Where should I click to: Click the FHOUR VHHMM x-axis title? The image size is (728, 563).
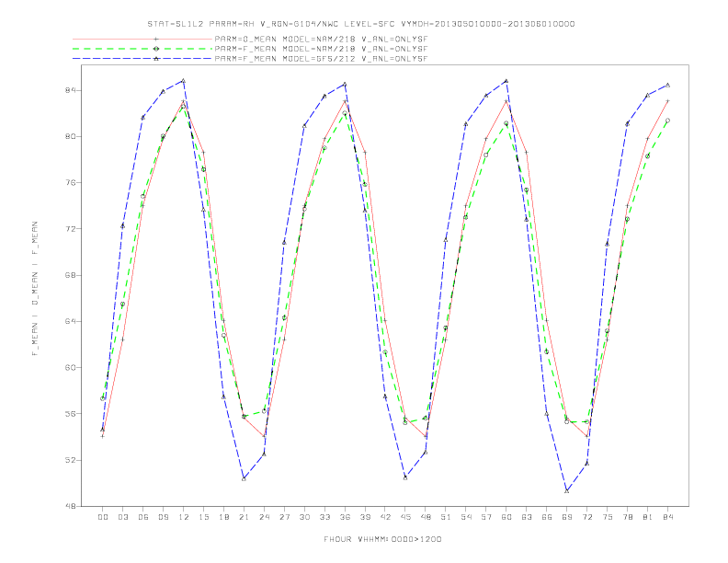tap(382, 539)
